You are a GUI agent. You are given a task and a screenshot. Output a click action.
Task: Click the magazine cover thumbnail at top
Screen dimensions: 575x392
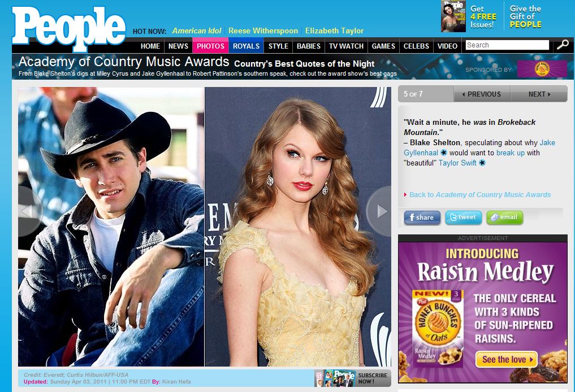(453, 16)
